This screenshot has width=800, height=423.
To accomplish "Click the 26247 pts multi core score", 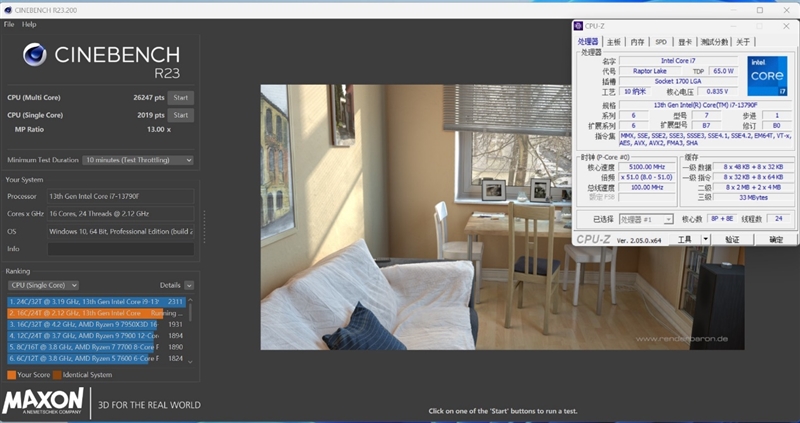I will (x=149, y=97).
